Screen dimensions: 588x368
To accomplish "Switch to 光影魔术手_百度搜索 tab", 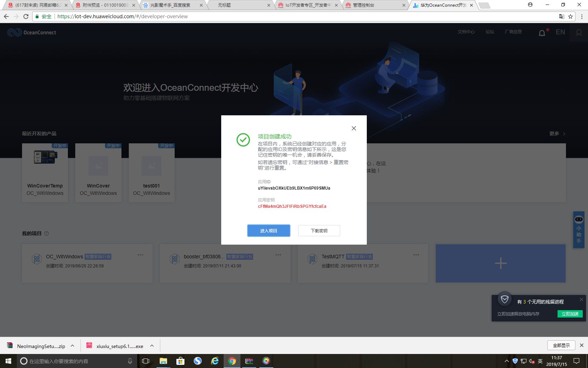I will 170,5.
